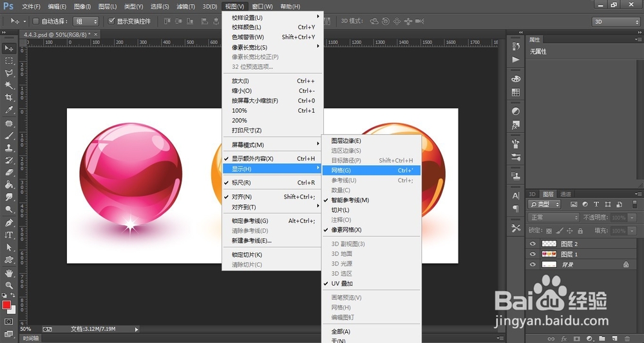Screen dimensions: 644x343
Task: Open the Styles fx panel icon
Action: (x=516, y=124)
